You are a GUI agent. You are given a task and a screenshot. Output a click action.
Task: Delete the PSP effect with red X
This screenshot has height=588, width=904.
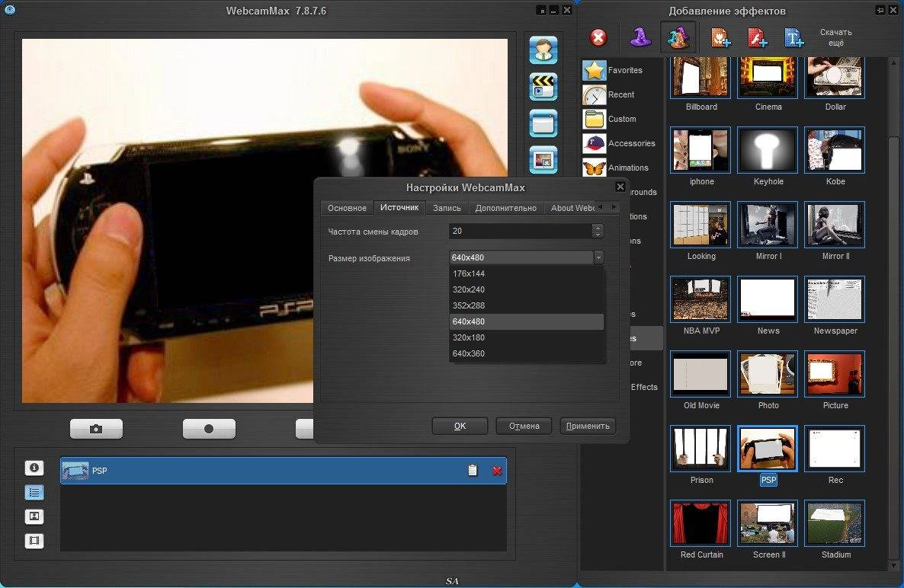497,471
